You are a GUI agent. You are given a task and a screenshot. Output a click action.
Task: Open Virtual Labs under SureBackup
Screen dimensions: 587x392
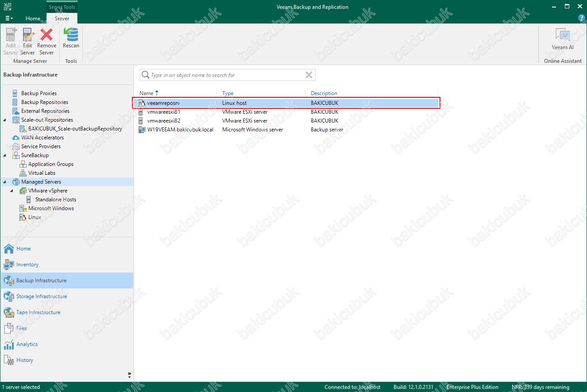[42, 173]
